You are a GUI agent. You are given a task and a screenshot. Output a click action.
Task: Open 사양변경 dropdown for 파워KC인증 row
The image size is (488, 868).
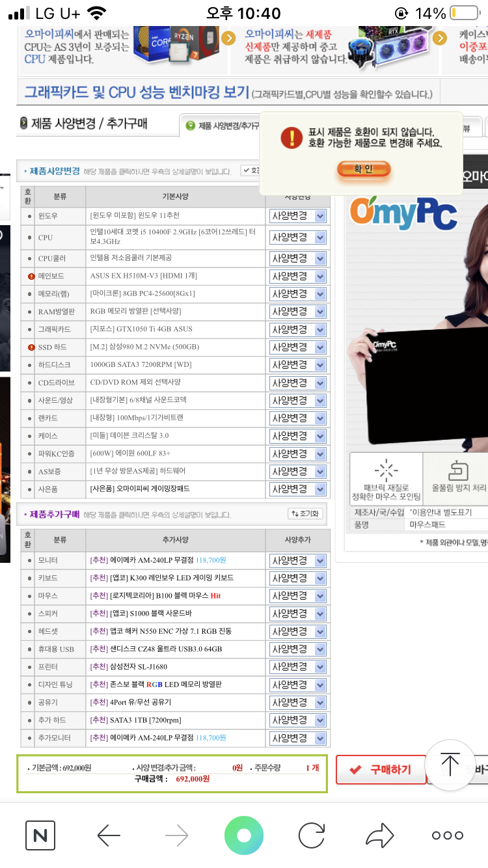(x=298, y=454)
